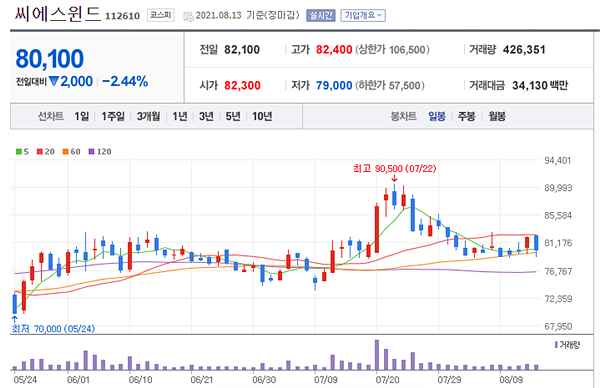The width and height of the screenshot is (600, 388).
Task: Click the stock code 112610
Action: coord(122,16)
